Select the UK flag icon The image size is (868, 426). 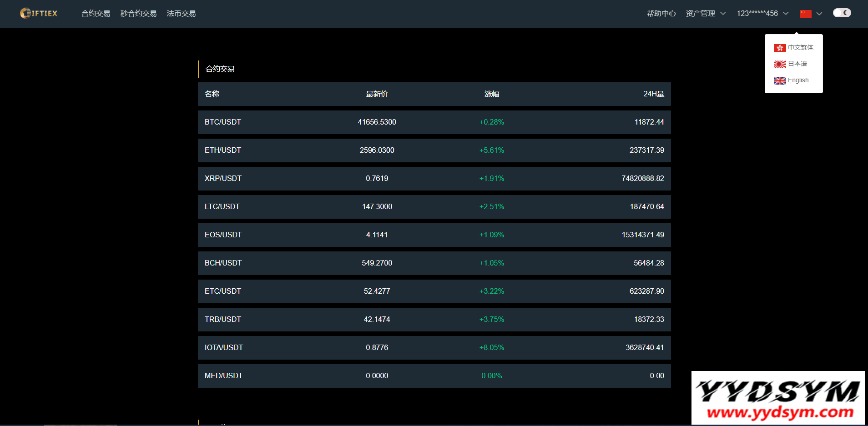pos(780,80)
